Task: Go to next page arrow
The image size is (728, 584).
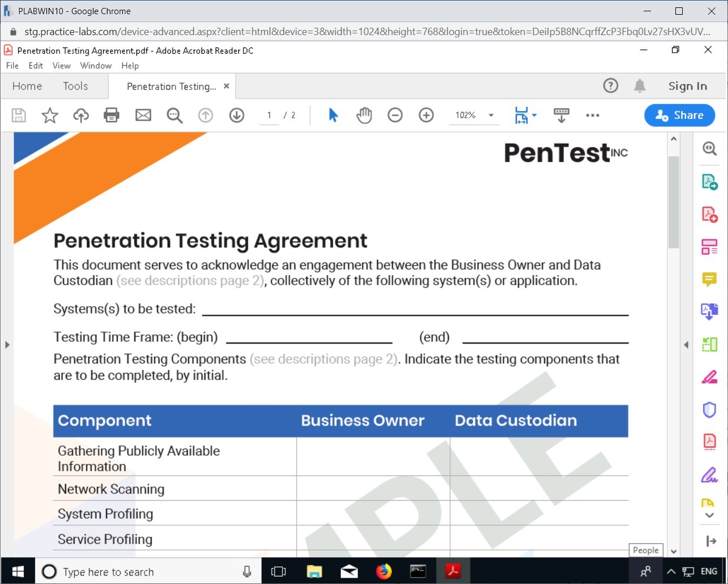Action: point(237,115)
